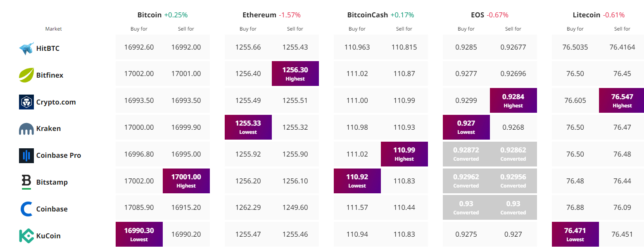Click the KuCoin green logo icon

point(26,236)
